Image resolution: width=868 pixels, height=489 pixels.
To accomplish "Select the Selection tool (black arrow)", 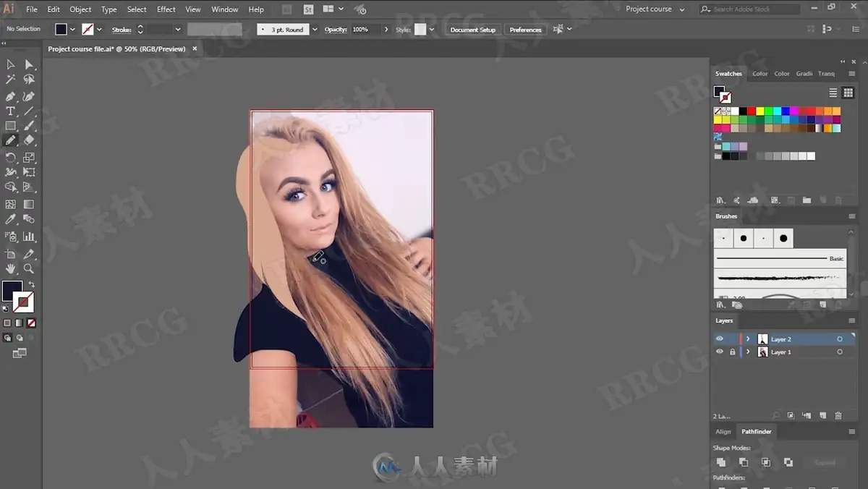I will [x=10, y=65].
